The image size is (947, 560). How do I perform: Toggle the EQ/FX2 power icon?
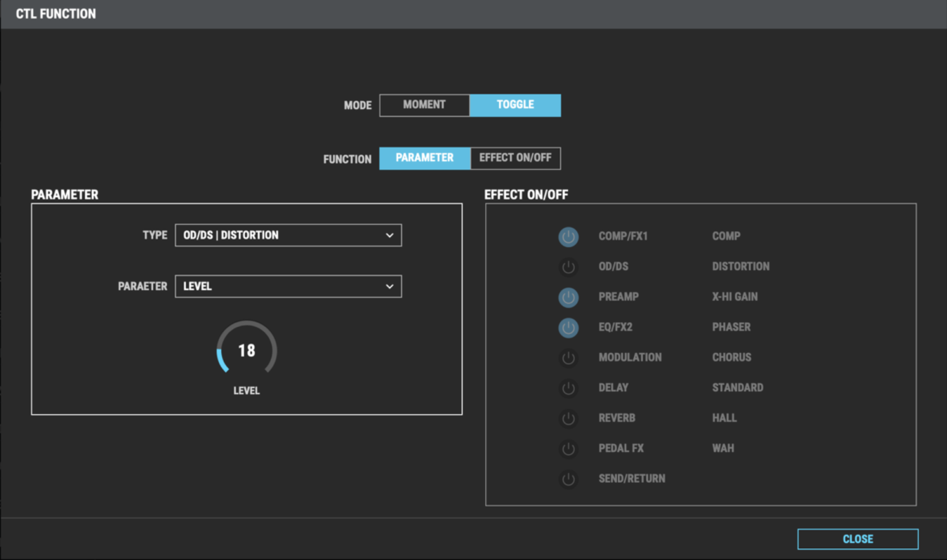coord(568,327)
